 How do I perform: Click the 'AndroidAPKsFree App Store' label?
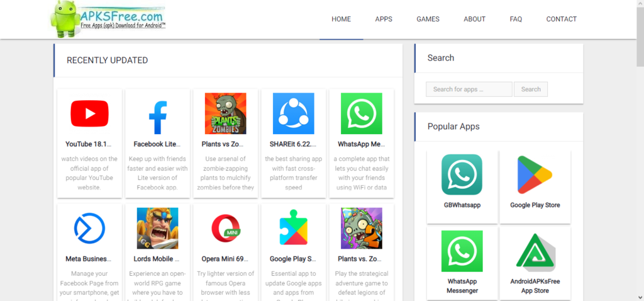point(535,286)
